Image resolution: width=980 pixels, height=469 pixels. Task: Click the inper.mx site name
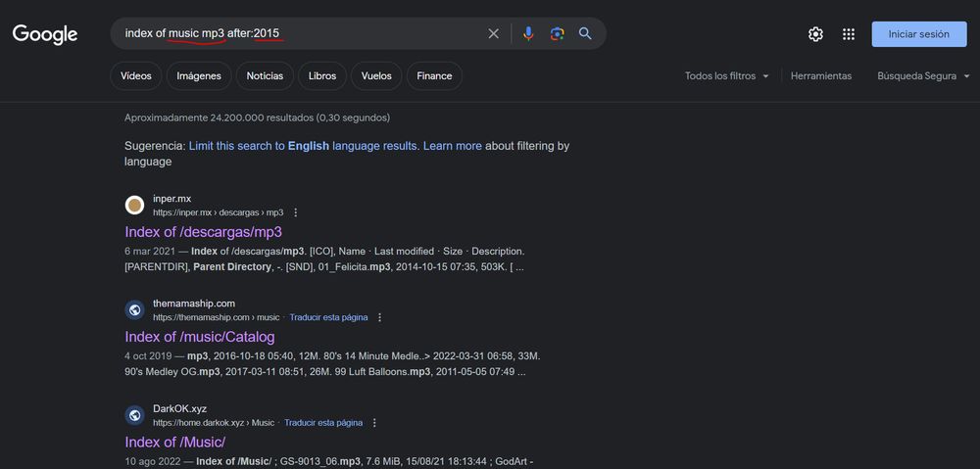[171, 199]
